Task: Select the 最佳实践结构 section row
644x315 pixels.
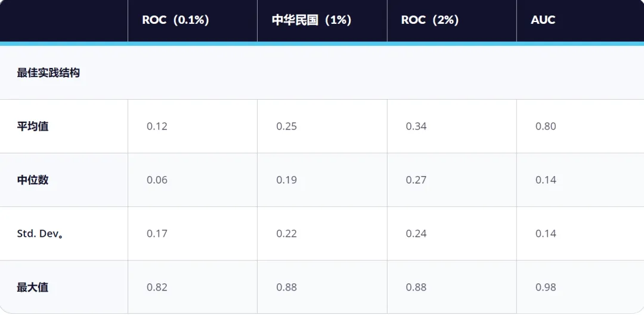Action: click(322, 73)
